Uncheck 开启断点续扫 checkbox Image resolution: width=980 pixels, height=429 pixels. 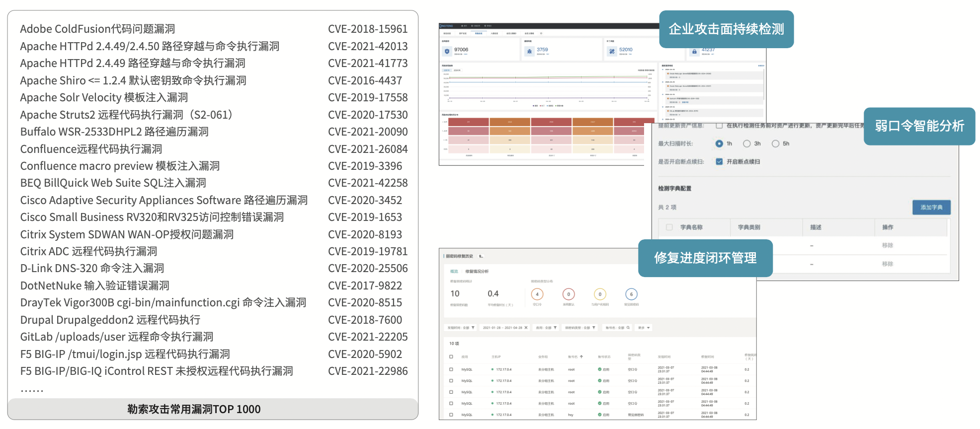719,161
